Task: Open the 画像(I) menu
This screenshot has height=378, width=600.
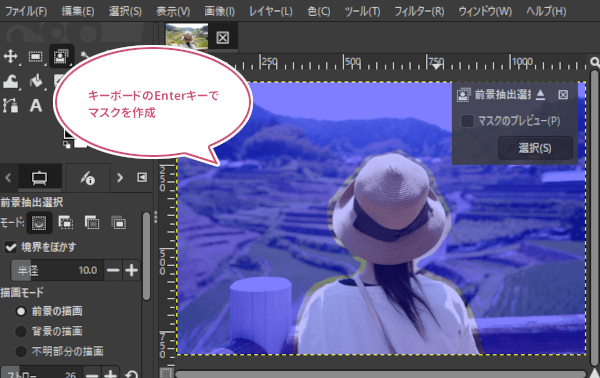Action: click(219, 11)
